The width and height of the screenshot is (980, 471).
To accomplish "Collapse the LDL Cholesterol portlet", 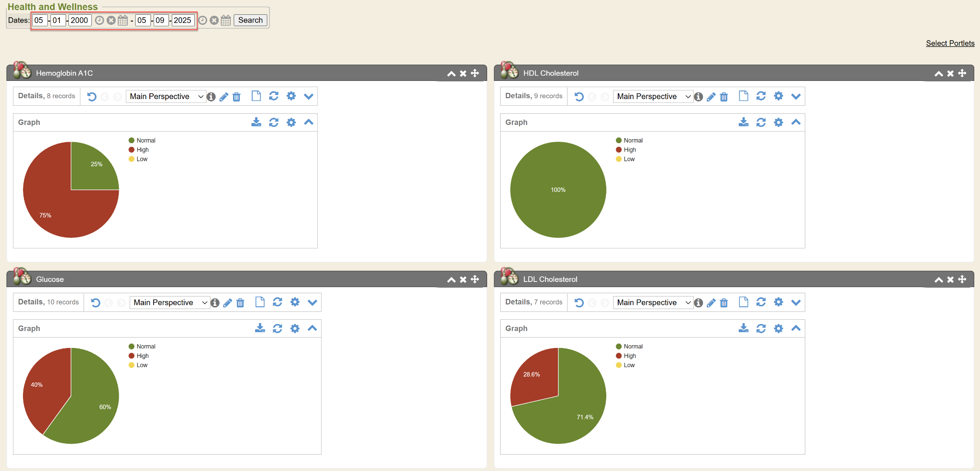I will pos(938,280).
